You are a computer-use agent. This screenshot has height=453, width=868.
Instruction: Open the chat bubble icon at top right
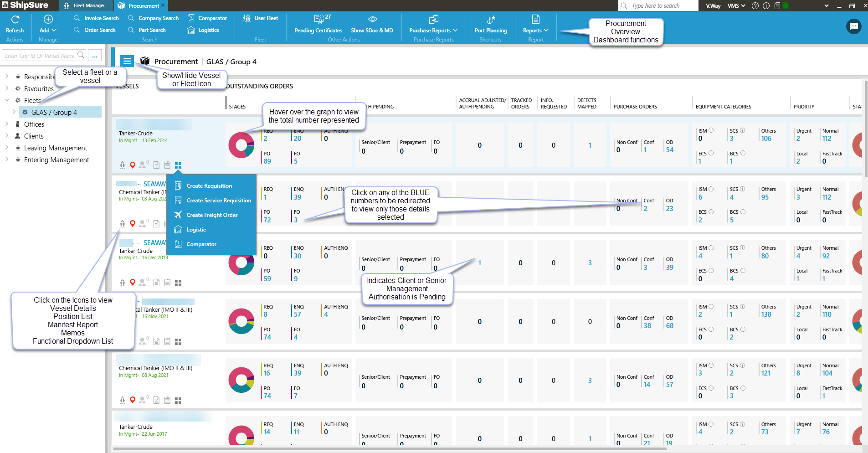(853, 27)
